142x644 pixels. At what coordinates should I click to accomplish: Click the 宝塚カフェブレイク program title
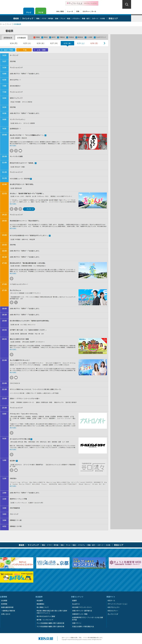point(16,98)
